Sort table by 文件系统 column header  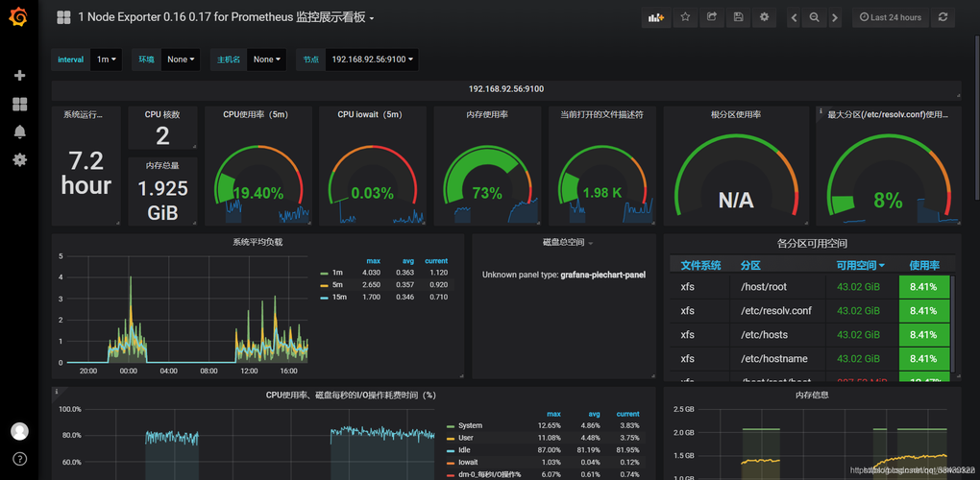(x=700, y=265)
